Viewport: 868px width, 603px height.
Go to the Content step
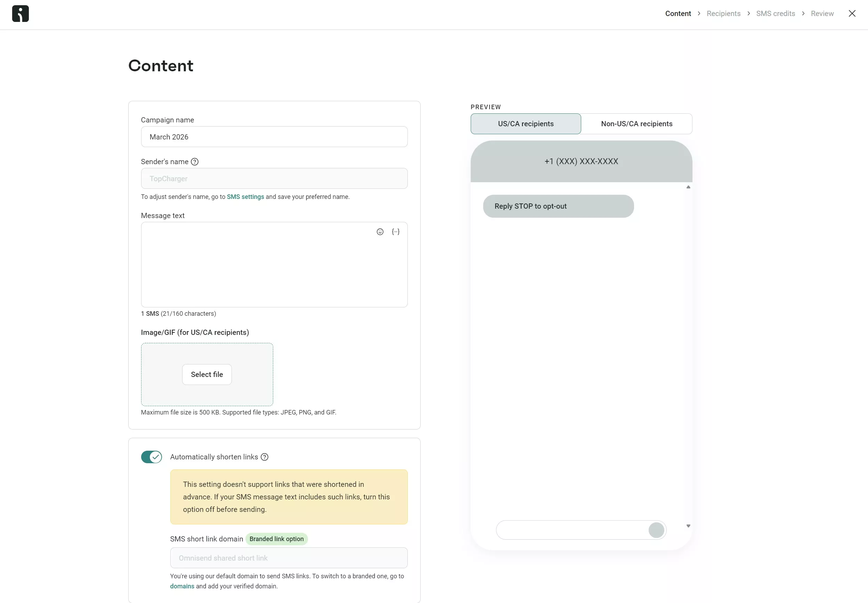678,14
